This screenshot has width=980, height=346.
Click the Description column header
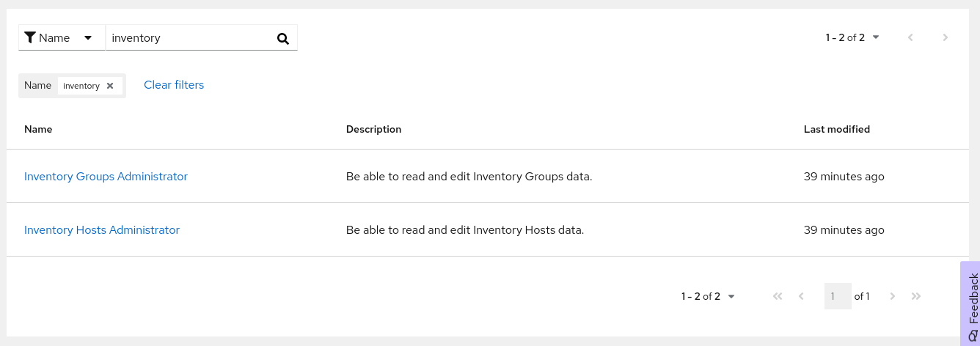tap(373, 129)
